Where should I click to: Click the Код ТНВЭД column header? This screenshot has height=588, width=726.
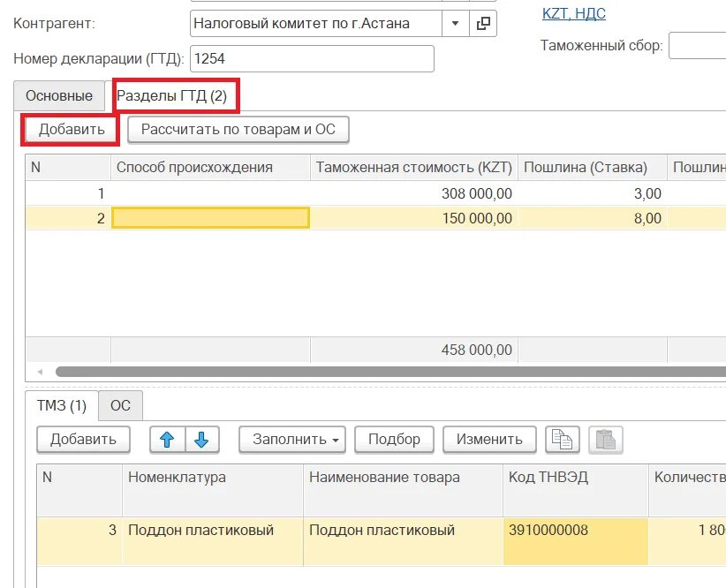tap(576, 491)
